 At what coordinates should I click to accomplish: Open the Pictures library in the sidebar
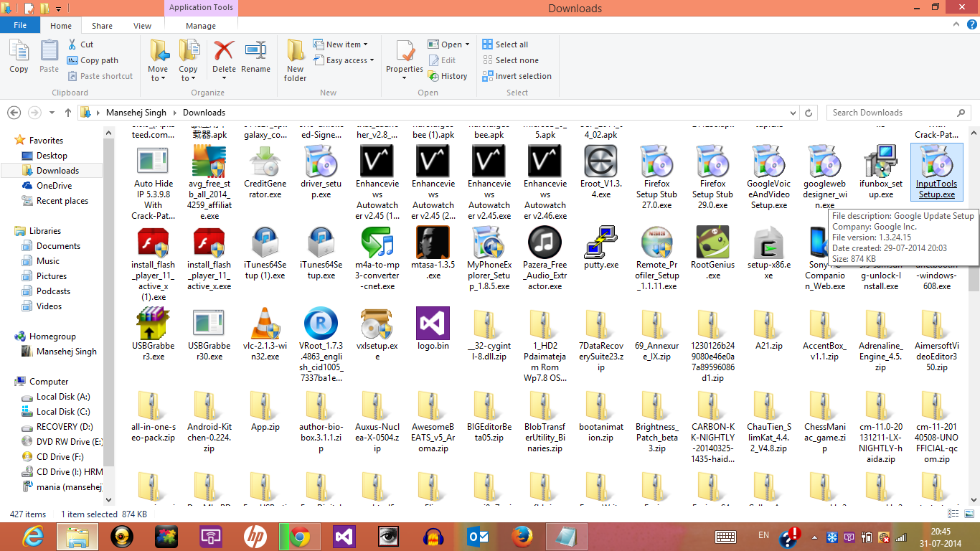52,276
